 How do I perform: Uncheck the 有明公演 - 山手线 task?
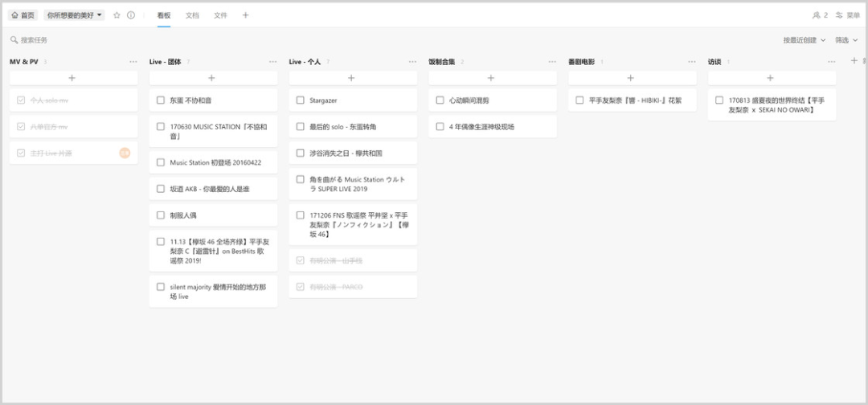[x=300, y=260]
